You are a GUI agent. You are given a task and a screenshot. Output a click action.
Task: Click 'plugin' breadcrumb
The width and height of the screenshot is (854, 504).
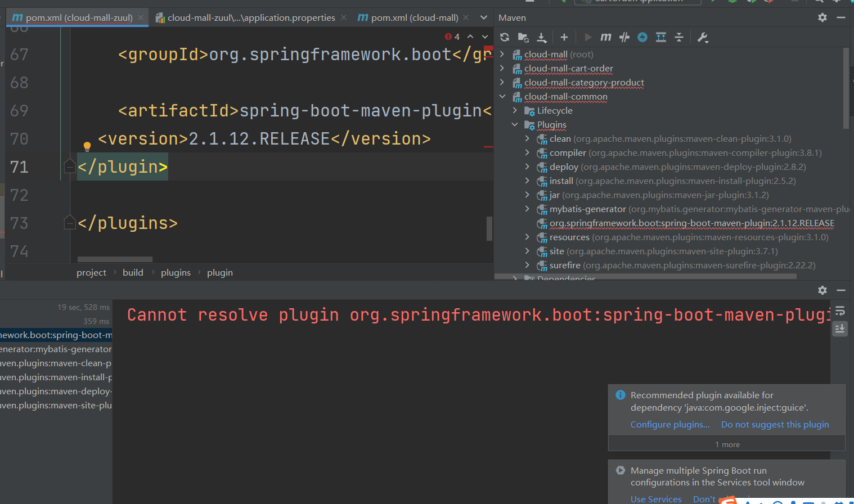point(219,273)
